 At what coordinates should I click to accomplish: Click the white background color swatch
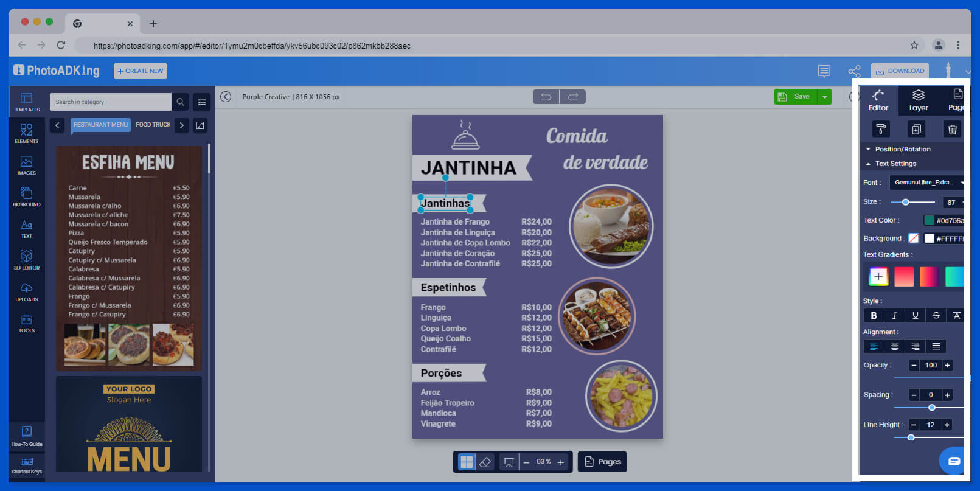pos(929,239)
